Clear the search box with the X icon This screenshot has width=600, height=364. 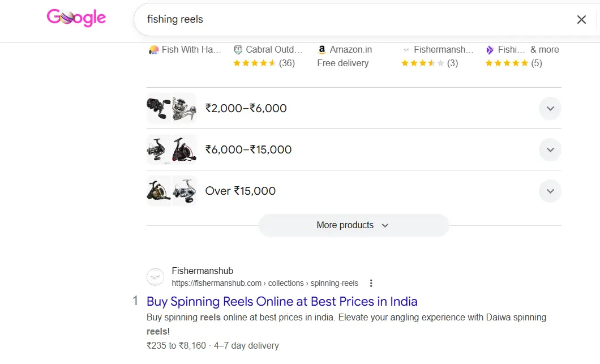tap(581, 20)
